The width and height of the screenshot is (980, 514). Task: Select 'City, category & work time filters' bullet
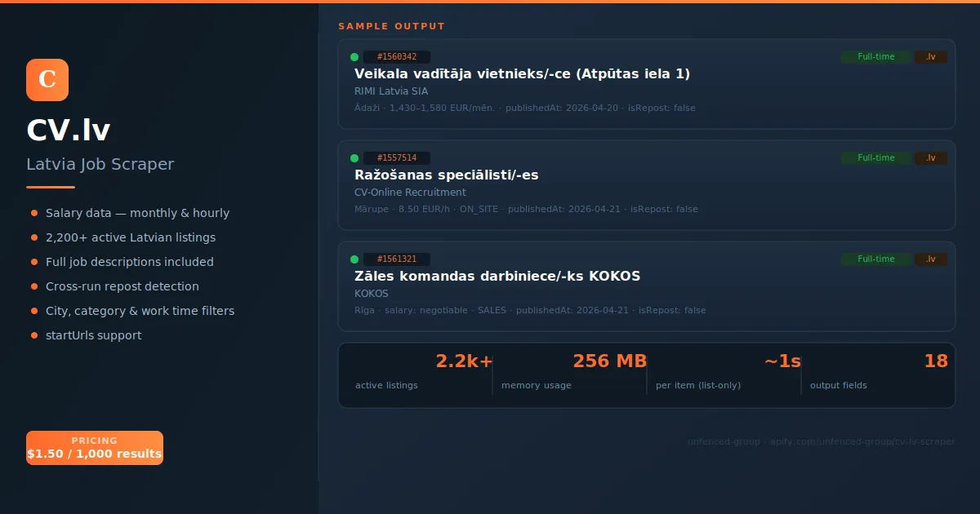tap(140, 311)
